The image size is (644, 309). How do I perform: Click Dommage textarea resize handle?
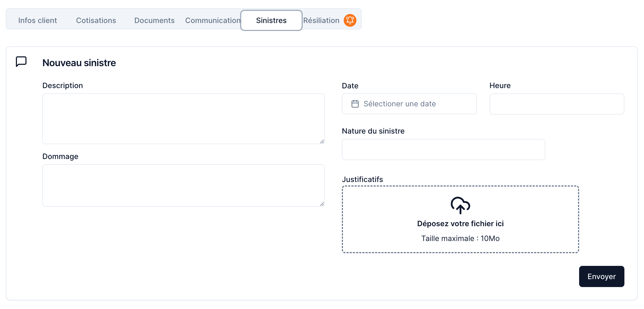pos(322,204)
